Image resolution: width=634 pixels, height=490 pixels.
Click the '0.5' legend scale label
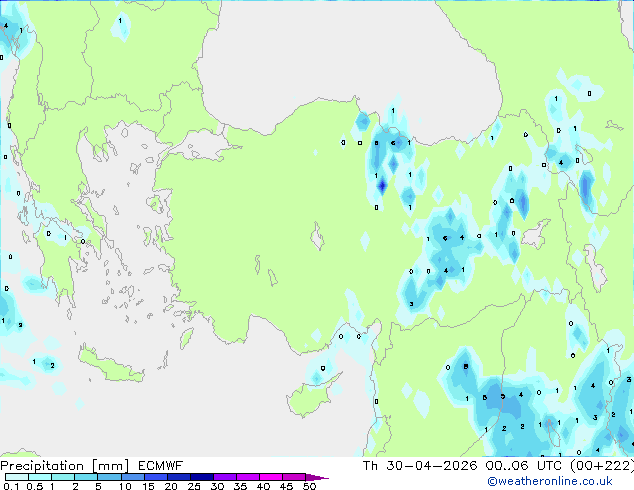coord(35,486)
